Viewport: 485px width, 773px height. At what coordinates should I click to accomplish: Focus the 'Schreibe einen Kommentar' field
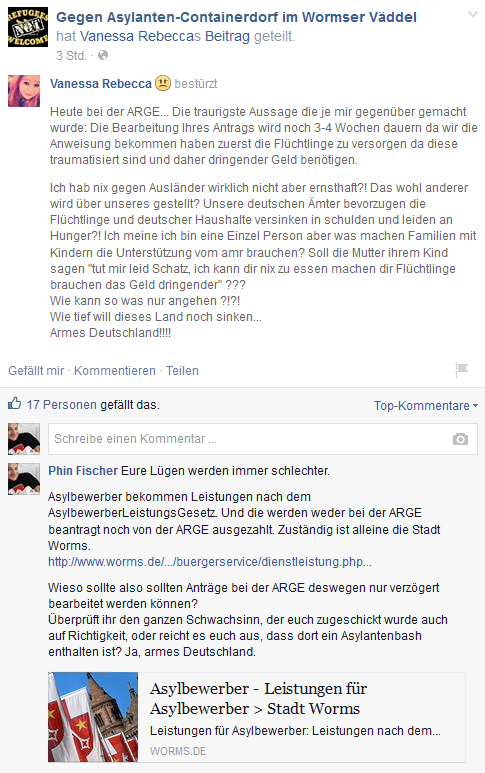tap(263, 439)
